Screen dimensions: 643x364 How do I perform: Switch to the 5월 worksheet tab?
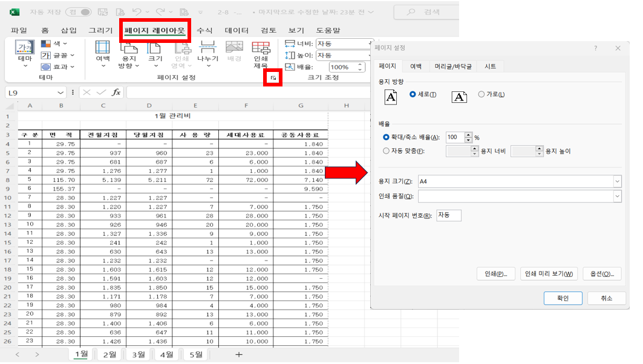(x=196, y=354)
